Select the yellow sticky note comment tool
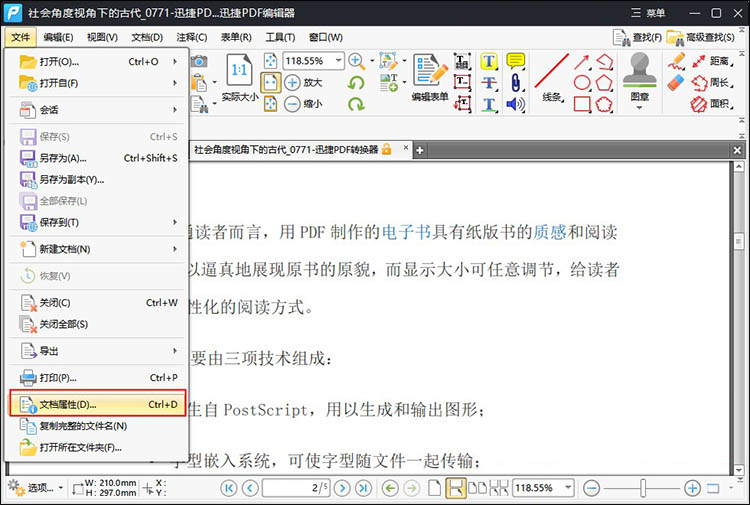750x505 pixels. [x=515, y=61]
